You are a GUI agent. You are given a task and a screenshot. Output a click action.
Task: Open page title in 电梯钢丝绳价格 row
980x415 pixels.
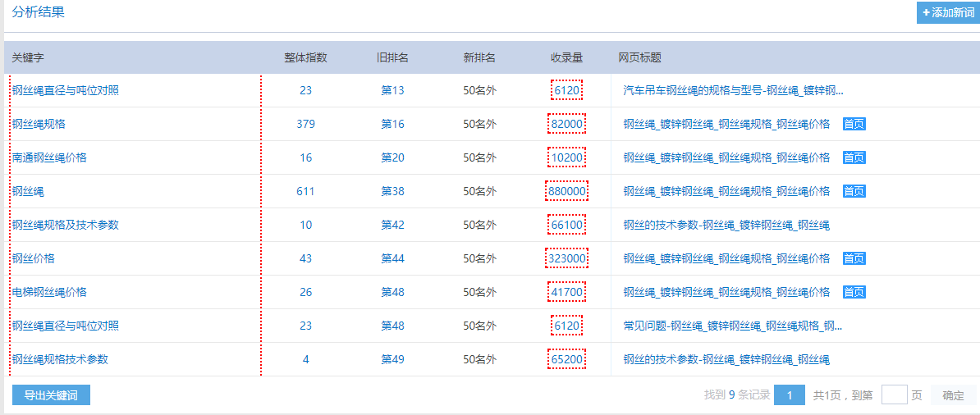pyautogui.click(x=727, y=292)
